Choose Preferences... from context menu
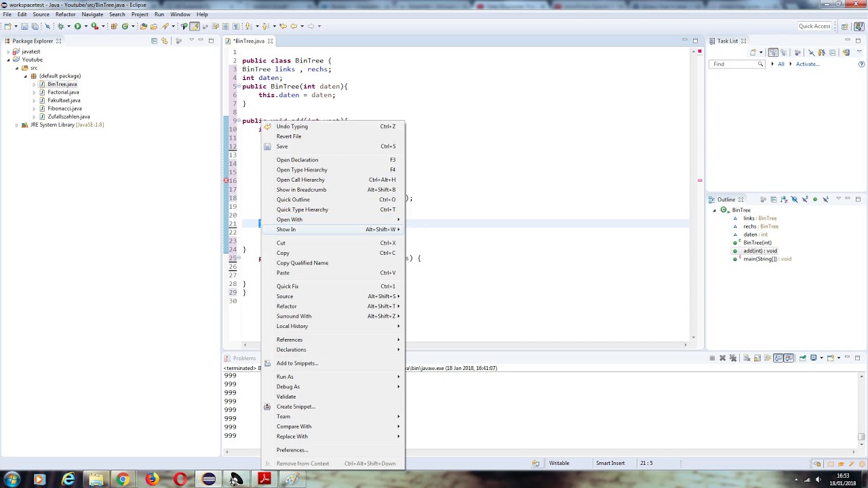This screenshot has width=868, height=488. pyautogui.click(x=333, y=450)
